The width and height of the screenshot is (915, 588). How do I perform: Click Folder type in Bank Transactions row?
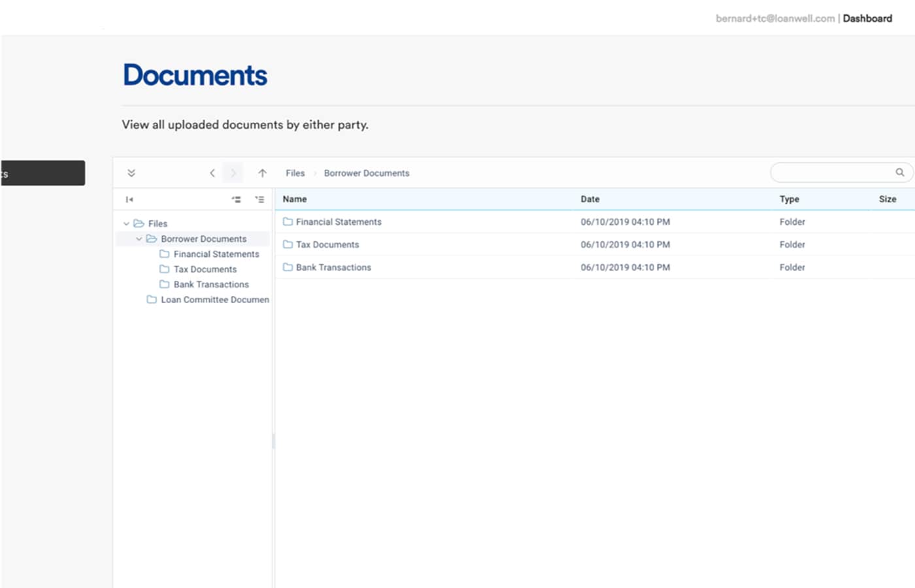[x=792, y=267]
